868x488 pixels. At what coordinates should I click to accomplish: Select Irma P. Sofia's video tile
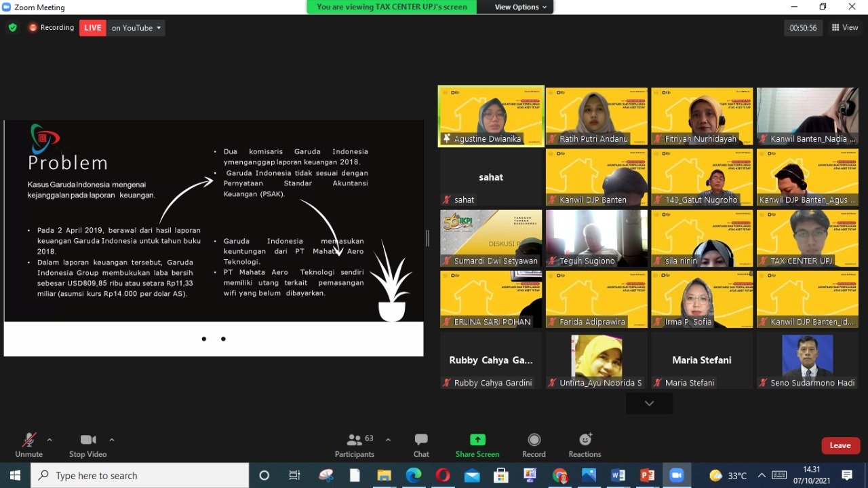click(x=703, y=299)
